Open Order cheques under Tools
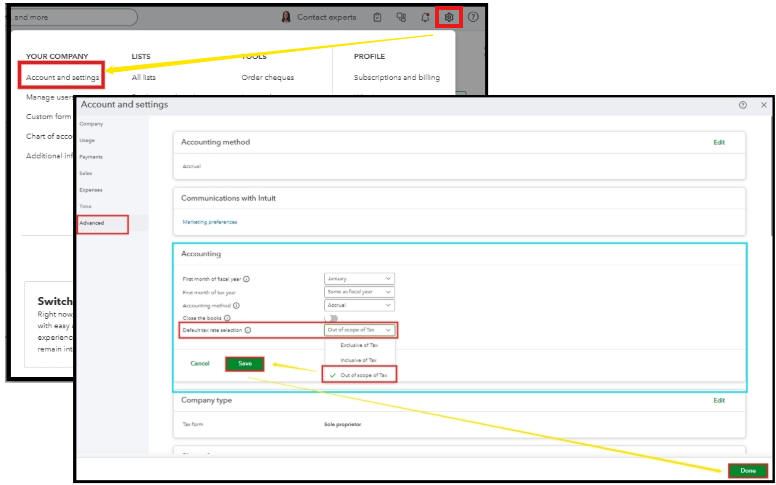 268,78
